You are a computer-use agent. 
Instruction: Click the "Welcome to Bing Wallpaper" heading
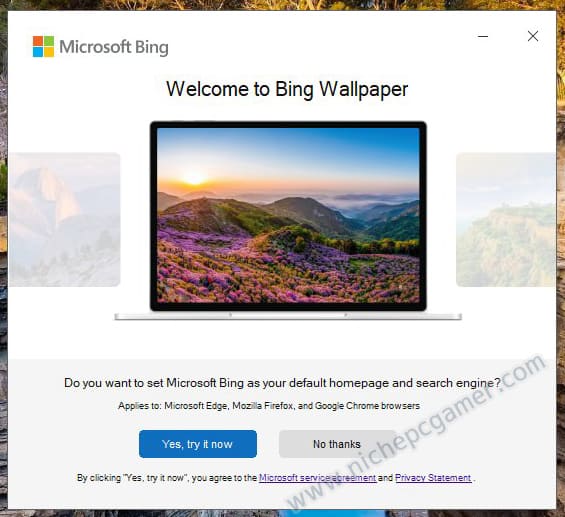(287, 89)
